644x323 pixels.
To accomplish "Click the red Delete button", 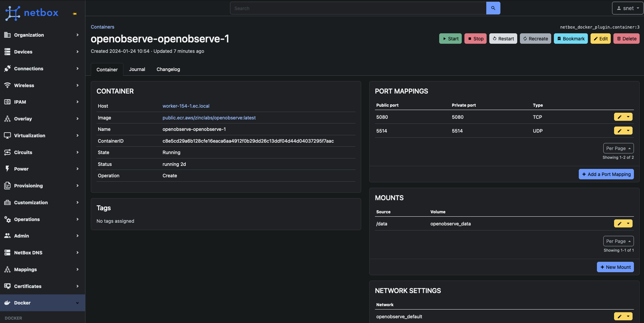I will (x=626, y=39).
